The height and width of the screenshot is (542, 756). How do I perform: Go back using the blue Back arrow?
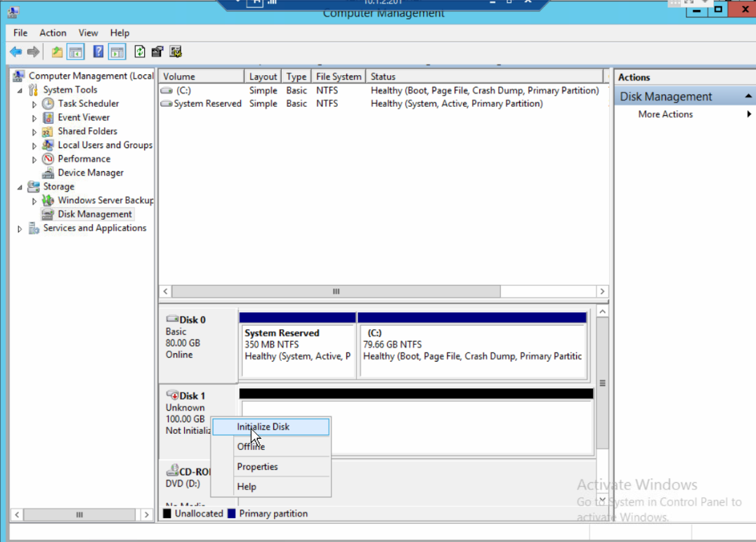coord(15,51)
